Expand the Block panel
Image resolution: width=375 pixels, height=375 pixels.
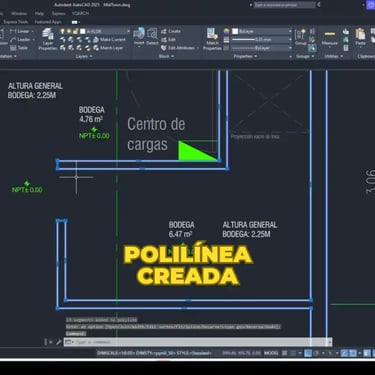click(166, 56)
